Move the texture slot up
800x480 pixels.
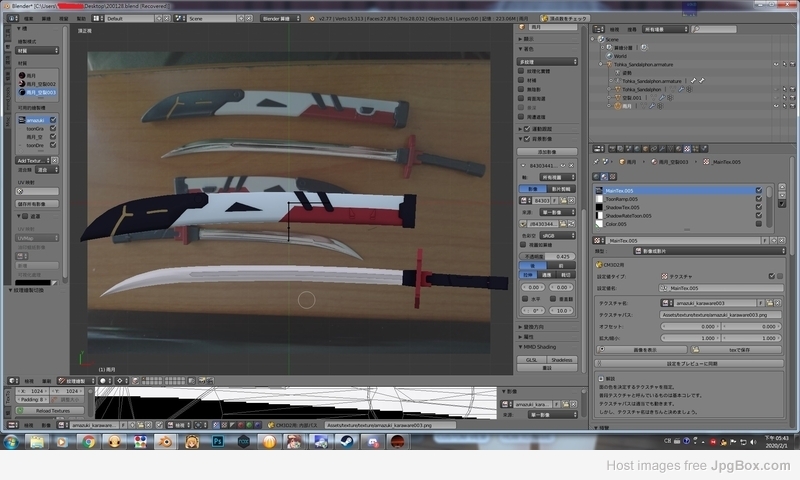[782, 187]
